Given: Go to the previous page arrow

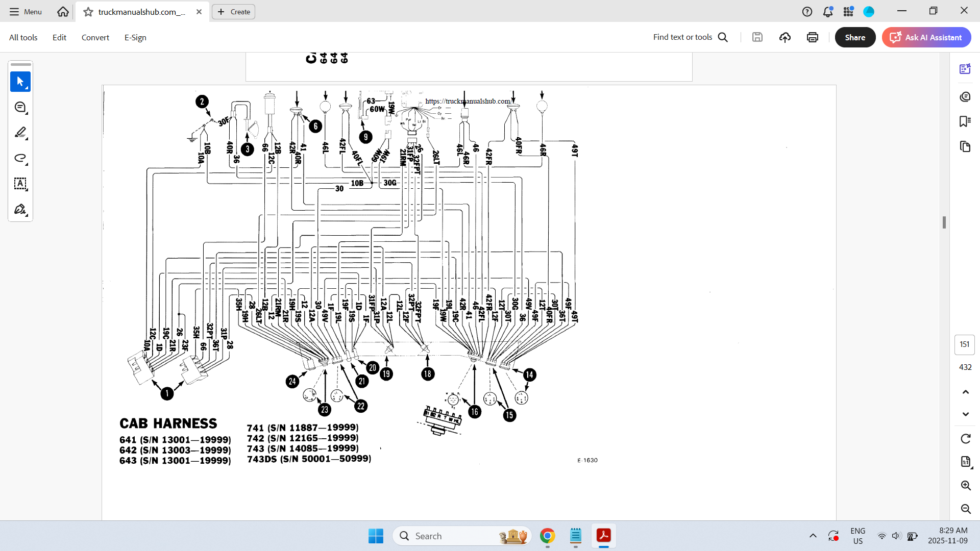Looking at the screenshot, I should pos(965,392).
